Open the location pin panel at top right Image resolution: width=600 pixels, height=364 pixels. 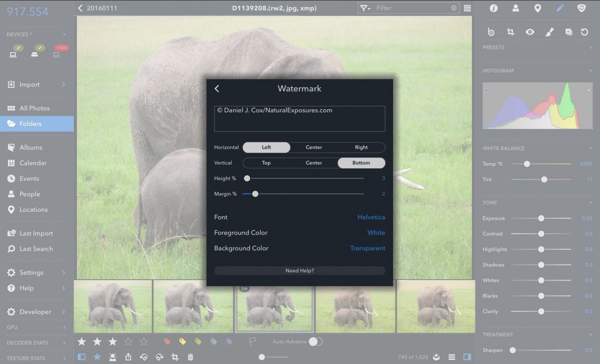point(537,8)
